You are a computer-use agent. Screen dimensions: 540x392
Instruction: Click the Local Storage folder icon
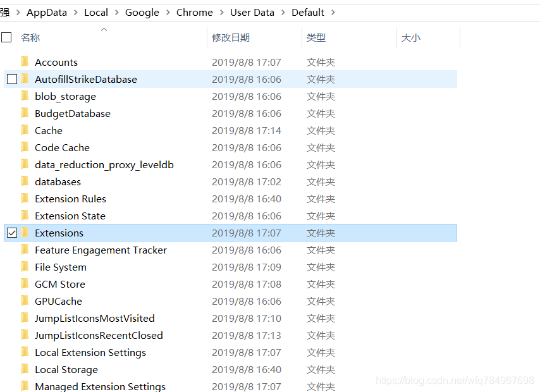pos(25,369)
